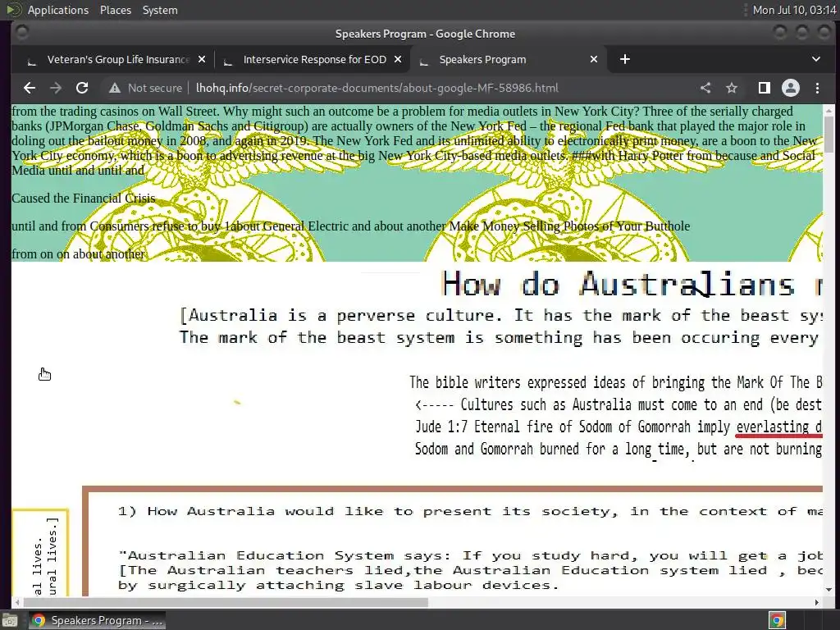Click the Chrome icon in bottom-right tray
The height and width of the screenshot is (630, 840).
[x=777, y=620]
